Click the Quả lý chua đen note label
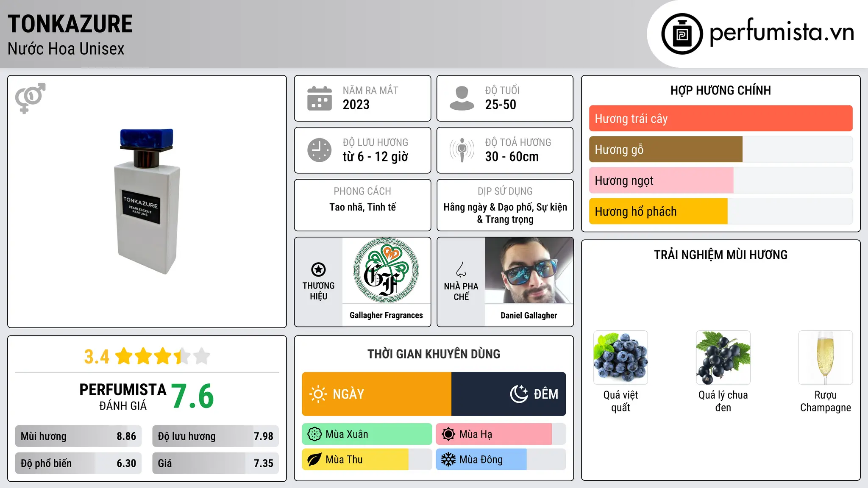Screen dimensions: 868x488 (x=723, y=401)
